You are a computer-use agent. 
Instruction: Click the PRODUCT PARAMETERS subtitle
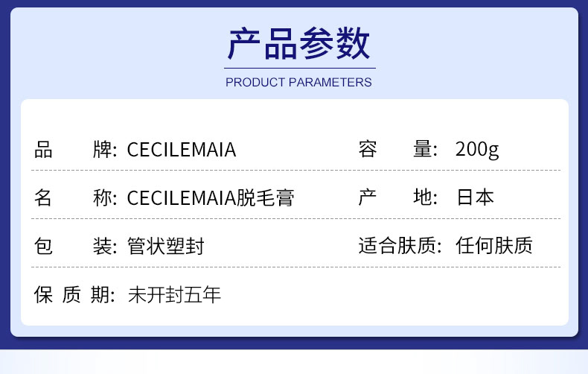pyautogui.click(x=298, y=82)
